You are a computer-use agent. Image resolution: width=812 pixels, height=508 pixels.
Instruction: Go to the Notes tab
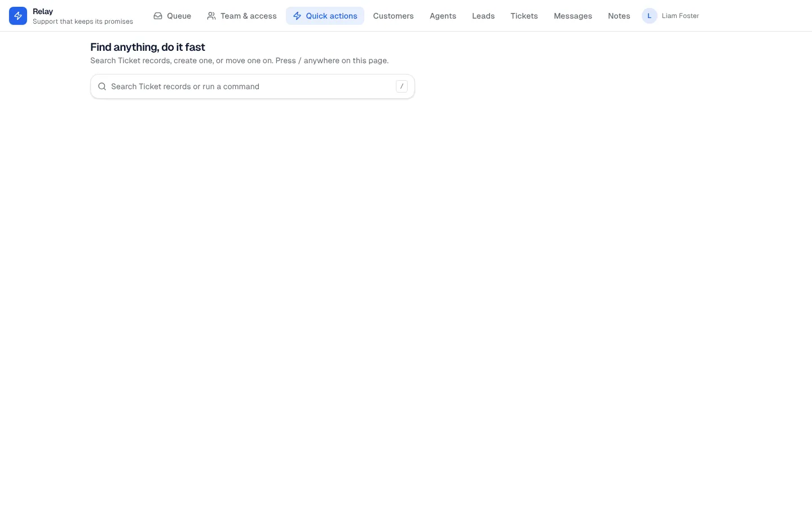coord(619,16)
